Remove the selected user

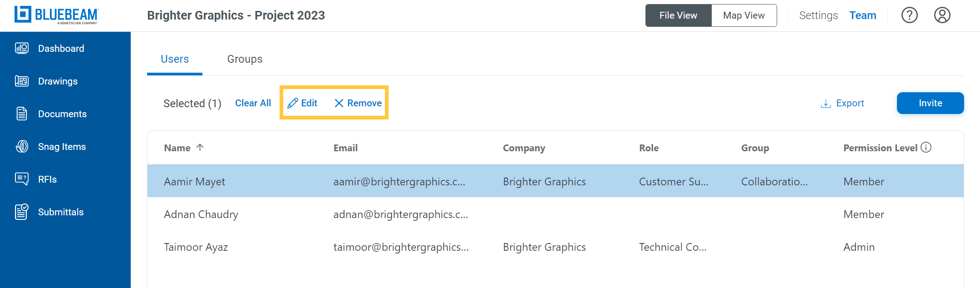pos(358,103)
